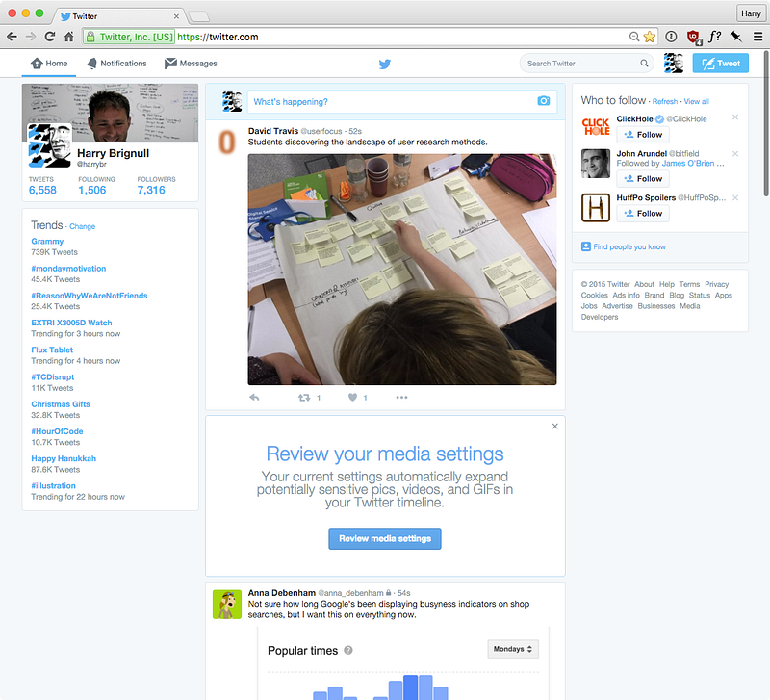Image resolution: width=770 pixels, height=700 pixels.
Task: Reload the Twitter page
Action: pos(50,37)
